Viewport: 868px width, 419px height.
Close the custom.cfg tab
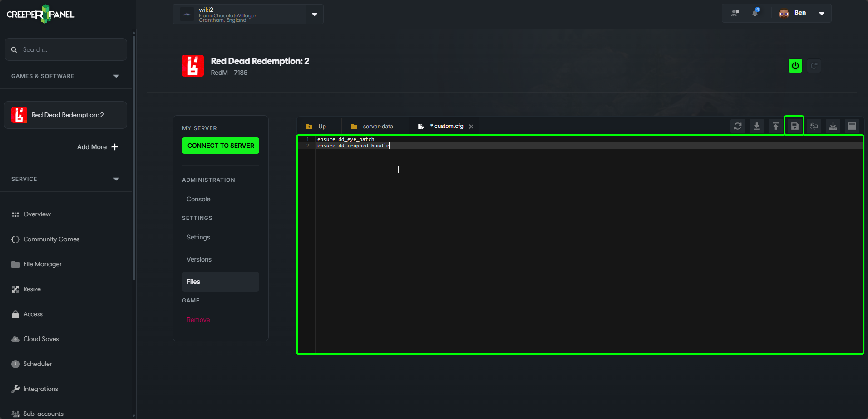pos(471,126)
